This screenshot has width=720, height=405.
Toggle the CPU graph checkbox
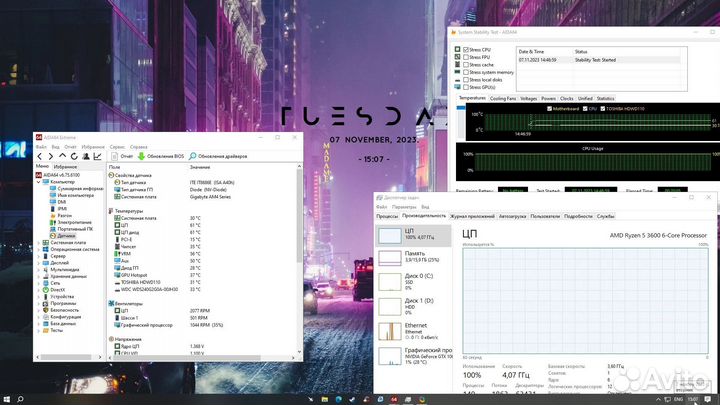[585, 109]
